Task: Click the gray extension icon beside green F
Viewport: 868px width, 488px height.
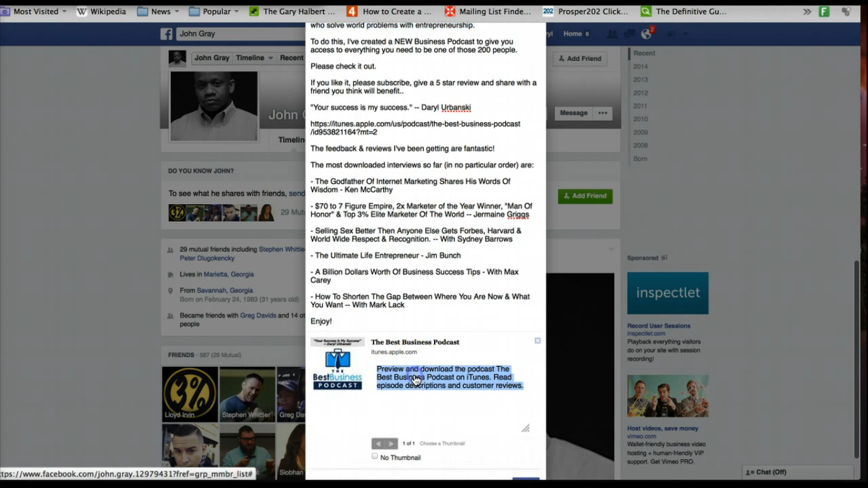Action: 846,11
